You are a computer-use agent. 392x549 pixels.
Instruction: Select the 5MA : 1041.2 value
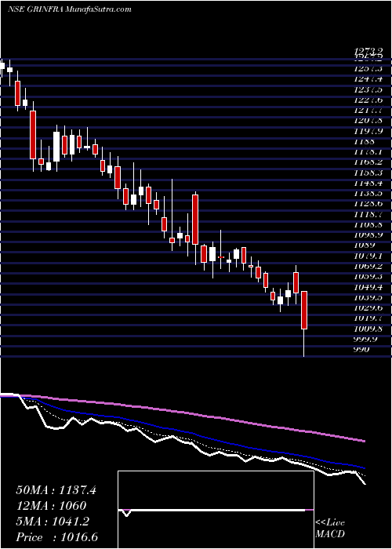(x=53, y=522)
